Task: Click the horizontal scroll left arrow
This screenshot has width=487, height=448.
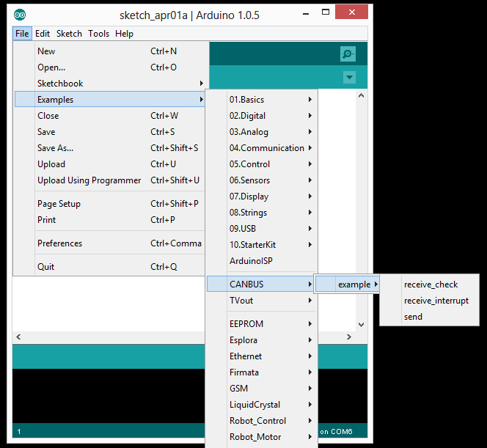Action: (x=18, y=337)
